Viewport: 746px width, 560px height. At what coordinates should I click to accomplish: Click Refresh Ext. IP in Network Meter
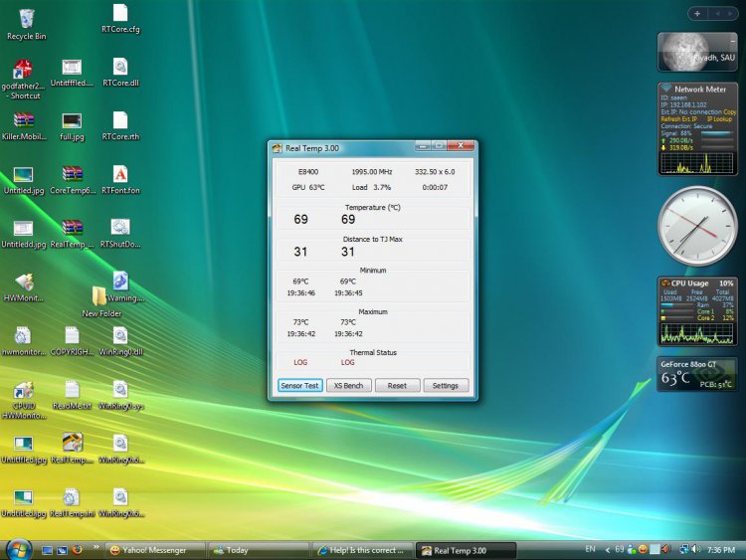pos(679,119)
